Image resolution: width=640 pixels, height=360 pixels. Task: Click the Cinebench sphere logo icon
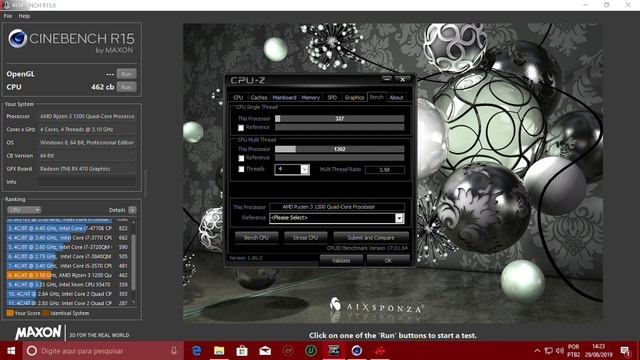point(18,38)
